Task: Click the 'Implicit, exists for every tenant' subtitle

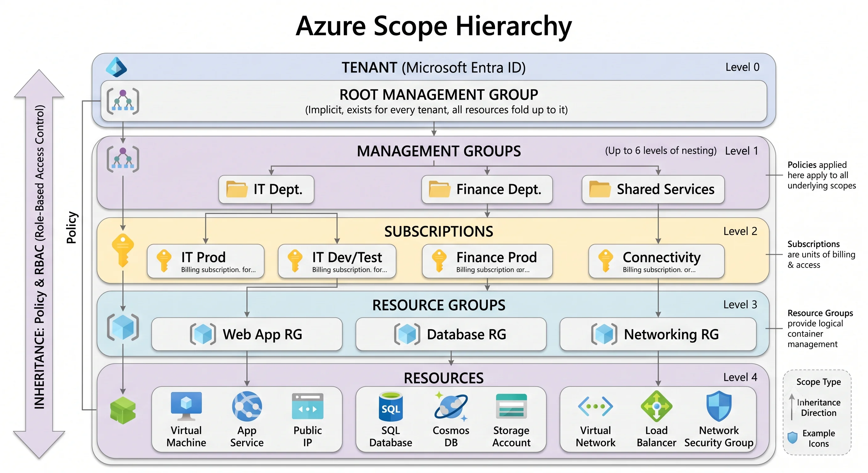Action: 436,110
